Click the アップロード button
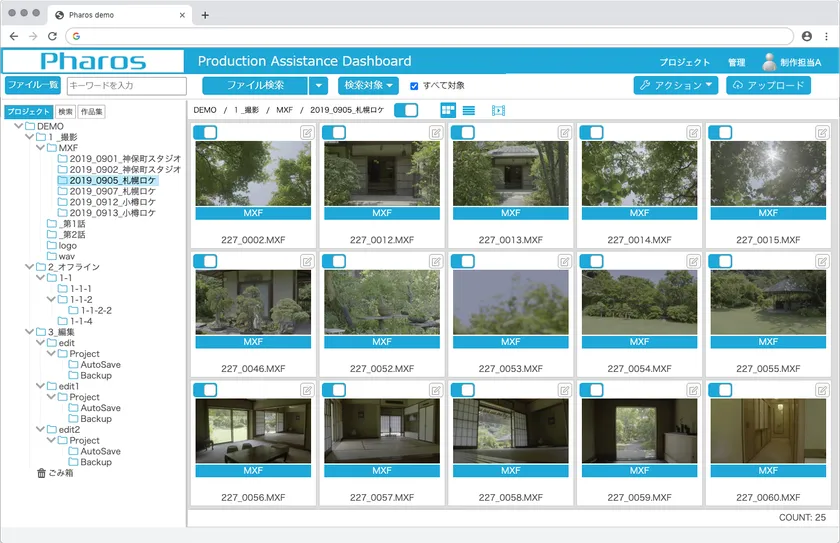 click(x=768, y=86)
